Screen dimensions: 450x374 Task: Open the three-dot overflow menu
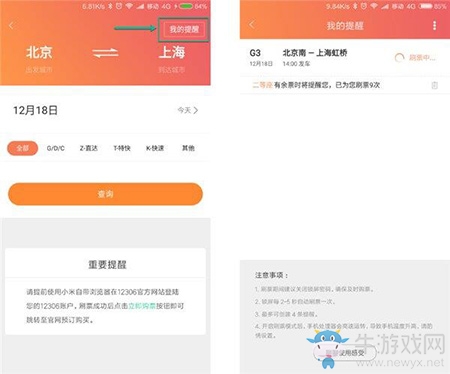tap(434, 26)
